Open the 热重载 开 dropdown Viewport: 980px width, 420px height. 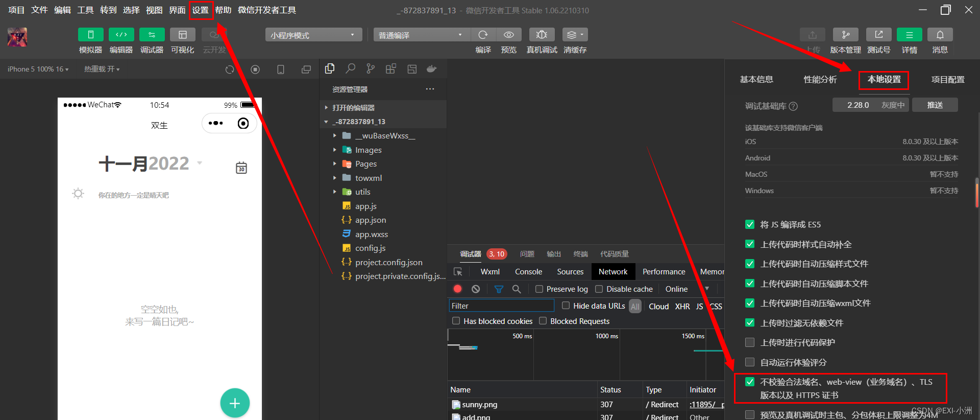coord(102,69)
